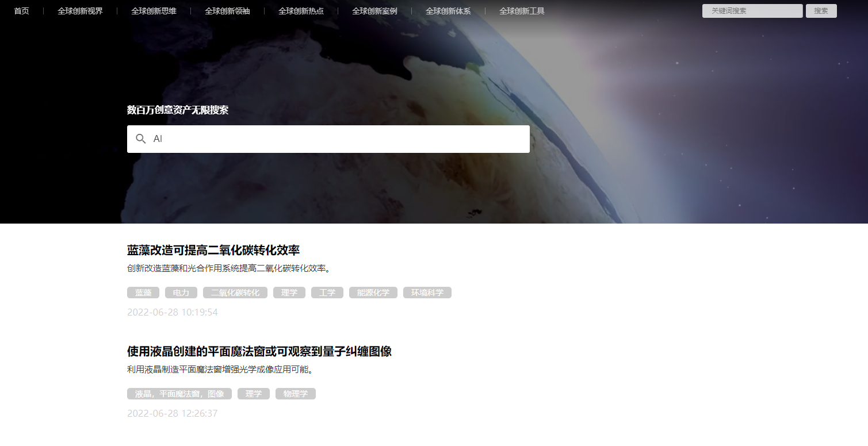This screenshot has width=868, height=446.
Task: Click 理学 tag under the 蓝藻 article
Action: pyautogui.click(x=289, y=293)
